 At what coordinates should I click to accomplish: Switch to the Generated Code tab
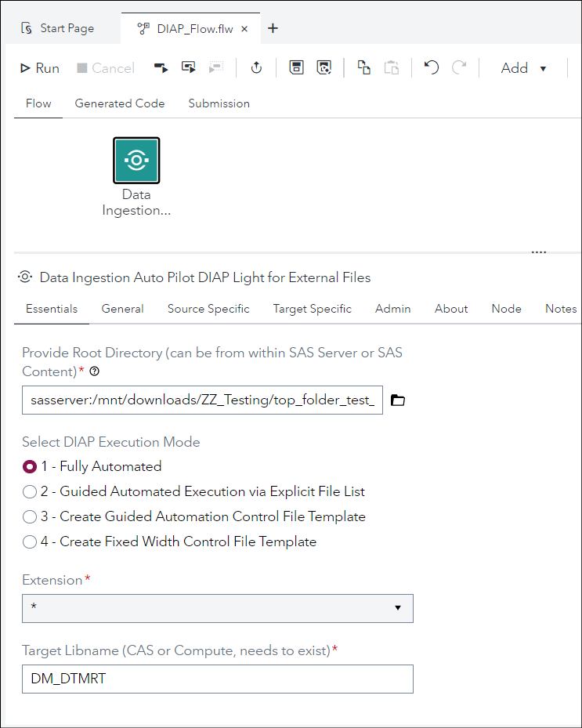click(x=120, y=103)
